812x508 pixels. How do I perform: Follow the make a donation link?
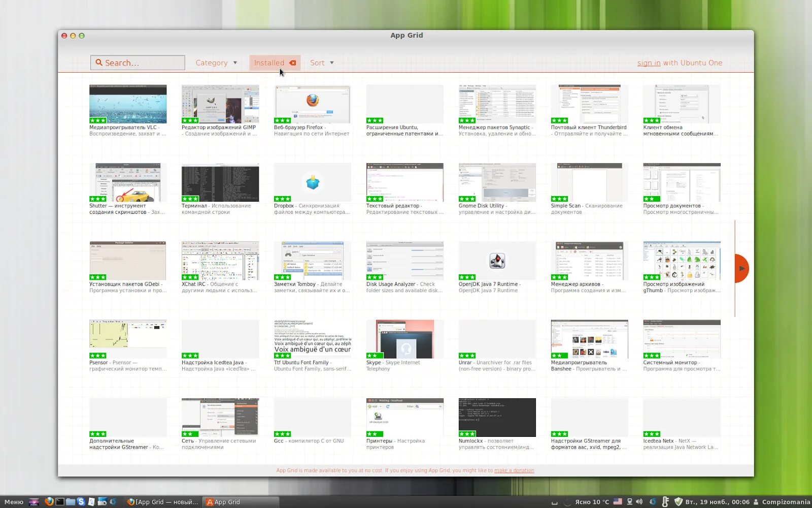(x=514, y=470)
